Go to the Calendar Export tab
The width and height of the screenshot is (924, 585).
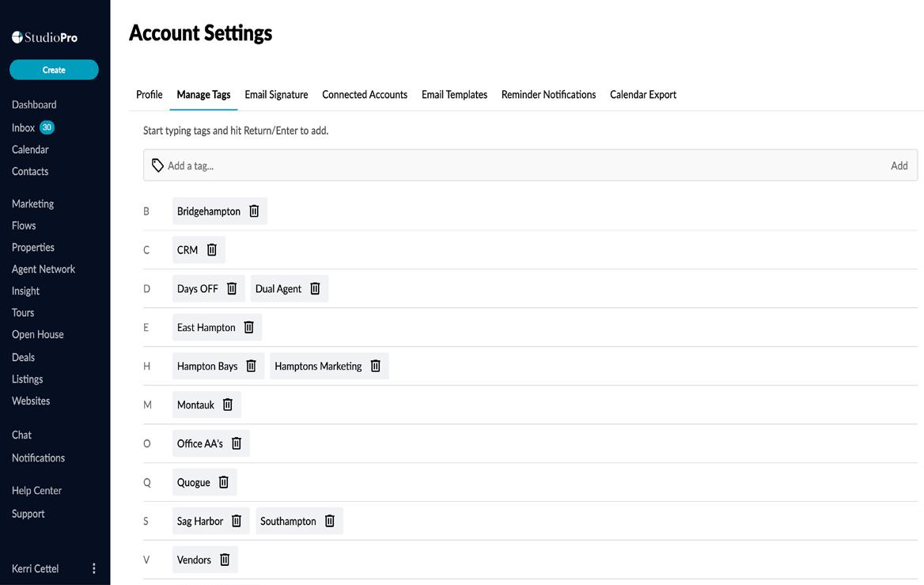click(643, 95)
